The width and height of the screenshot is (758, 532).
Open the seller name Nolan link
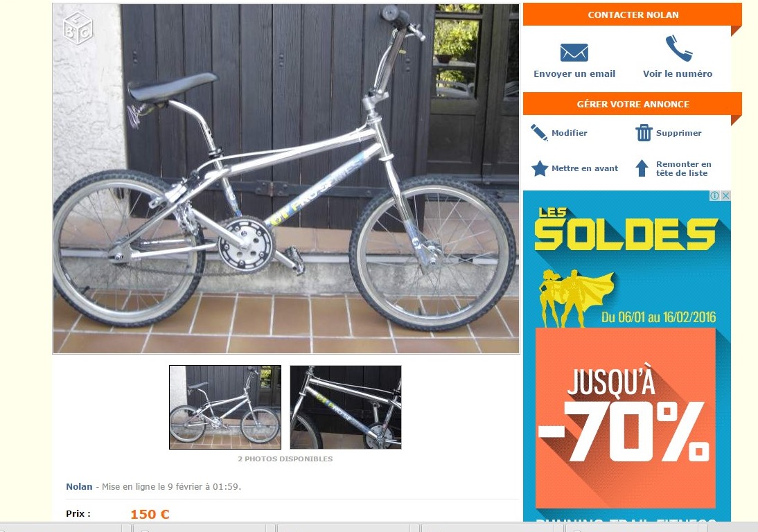point(79,486)
